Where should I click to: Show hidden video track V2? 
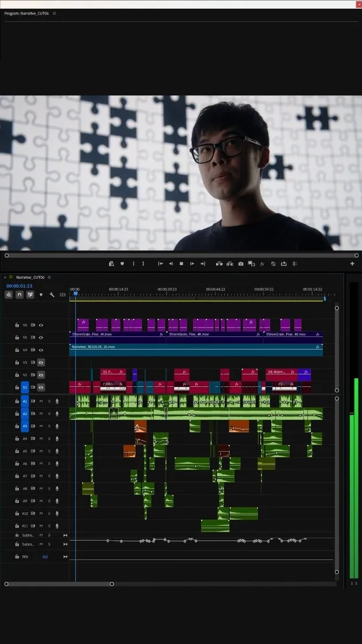coord(41,375)
